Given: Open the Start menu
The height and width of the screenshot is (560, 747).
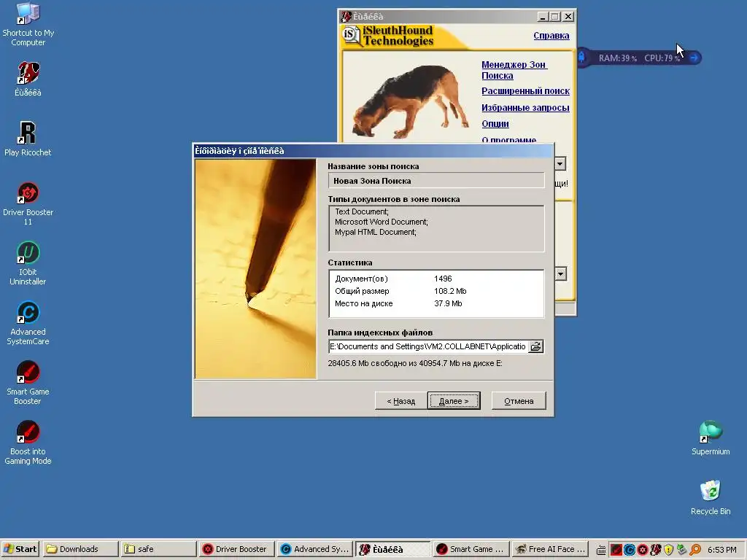Looking at the screenshot, I should [x=20, y=549].
